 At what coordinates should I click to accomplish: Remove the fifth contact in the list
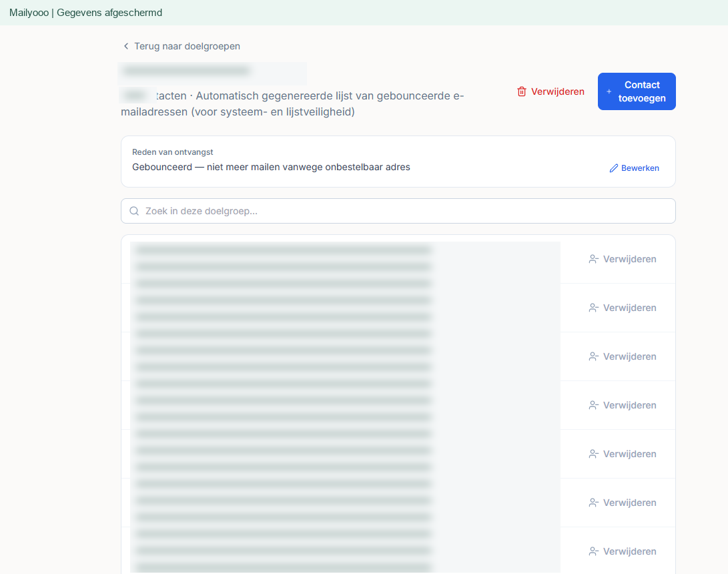pyautogui.click(x=623, y=454)
